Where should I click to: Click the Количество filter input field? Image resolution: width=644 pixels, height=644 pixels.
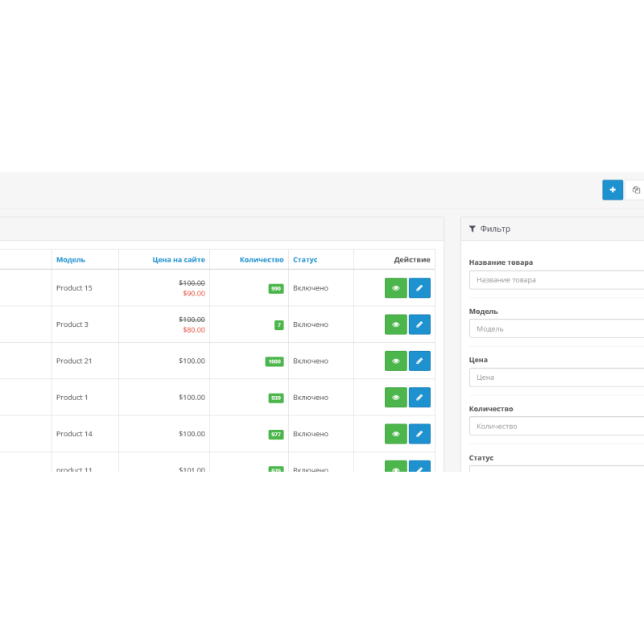(x=557, y=426)
